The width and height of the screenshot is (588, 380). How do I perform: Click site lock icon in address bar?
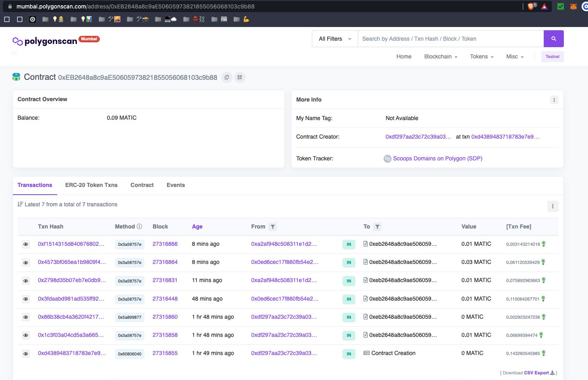click(10, 6)
